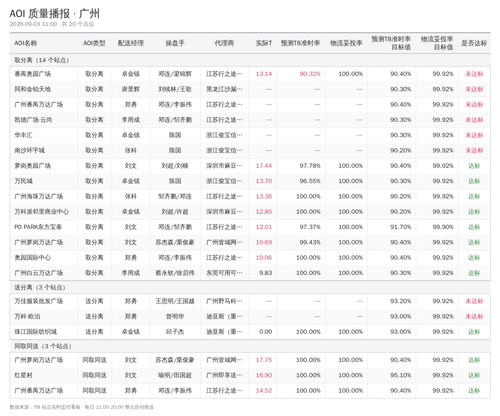Viewport: 500px width, 416px height.
Task: Click the 'AOI 质量播报 · 广州' title
Action: (x=54, y=14)
